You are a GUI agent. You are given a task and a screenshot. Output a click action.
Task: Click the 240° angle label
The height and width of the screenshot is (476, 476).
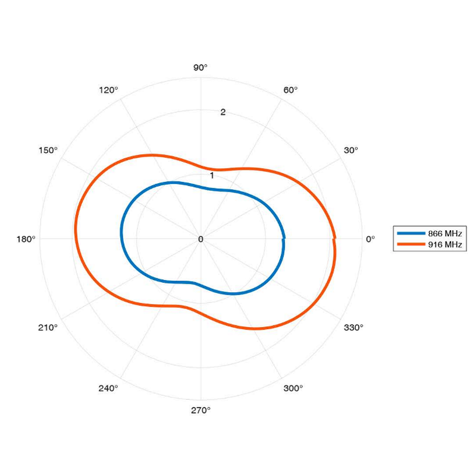tap(108, 388)
